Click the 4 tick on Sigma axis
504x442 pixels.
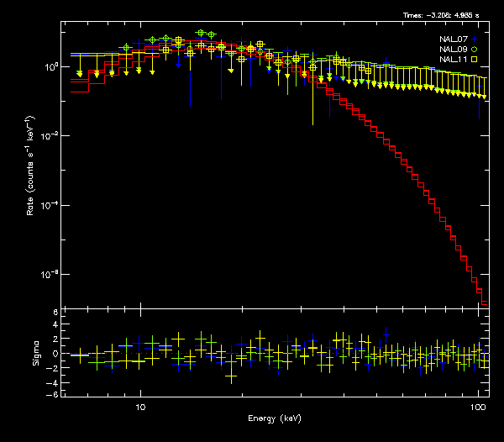tap(55, 326)
